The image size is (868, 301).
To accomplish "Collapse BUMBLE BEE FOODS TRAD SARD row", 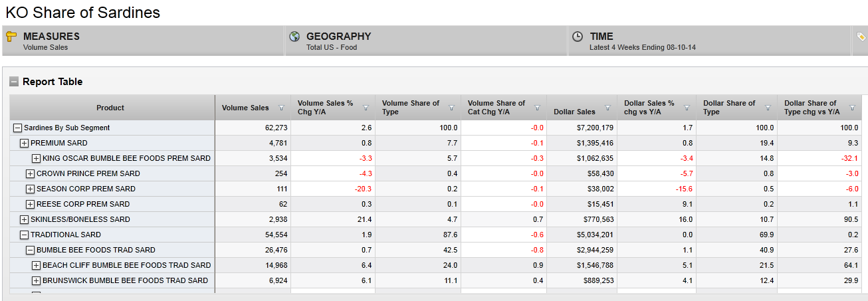I will (x=30, y=250).
